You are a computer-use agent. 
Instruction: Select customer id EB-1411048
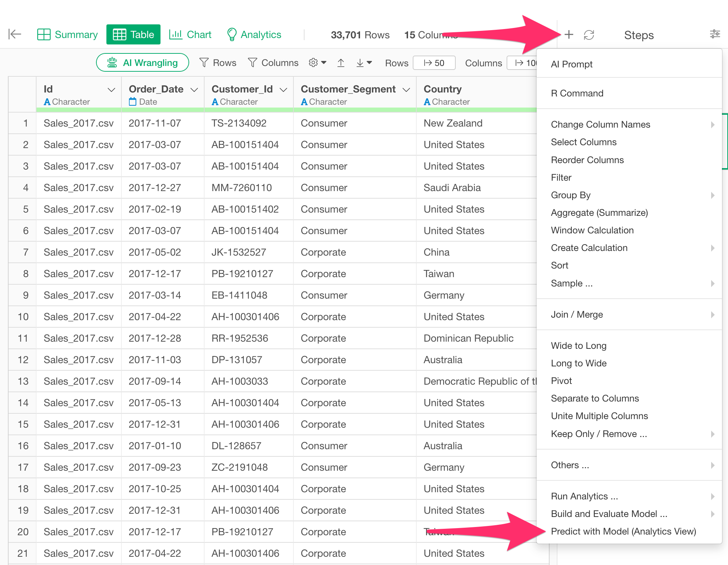[249, 295]
